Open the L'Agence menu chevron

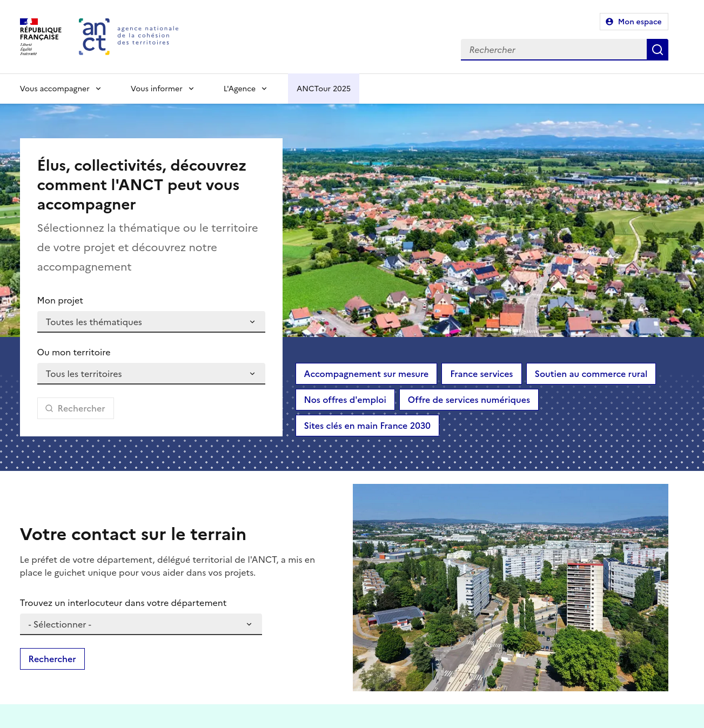coord(264,89)
